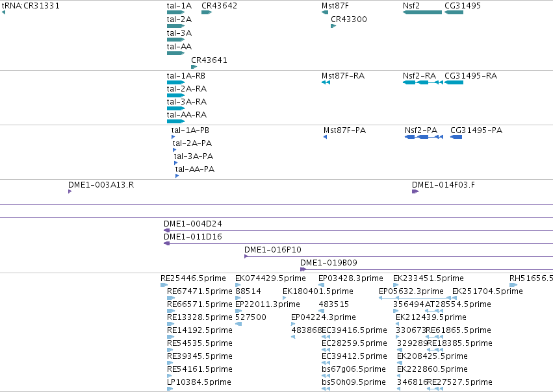Viewport: 553px width, 392px height.
Task: Click the RE13328.5prime EST label
Action: point(199,317)
